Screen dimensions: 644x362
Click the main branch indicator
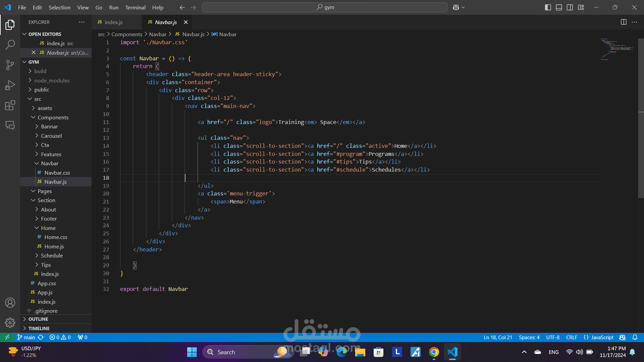tap(26, 338)
